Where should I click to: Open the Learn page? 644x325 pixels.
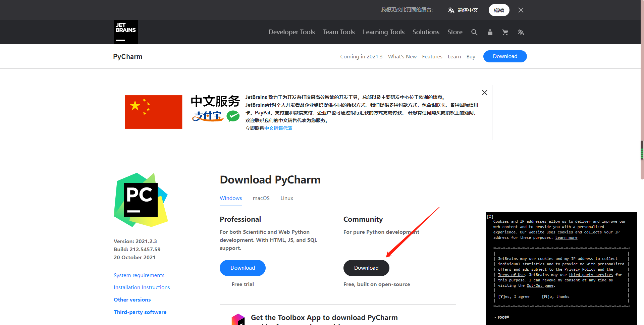click(x=454, y=57)
